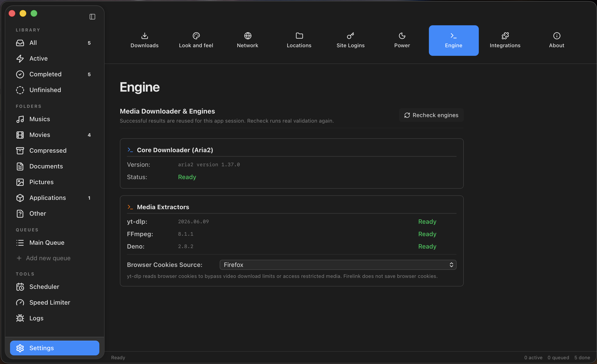Click the Speed Limiter gauge icon
597x364 pixels.
point(20,302)
